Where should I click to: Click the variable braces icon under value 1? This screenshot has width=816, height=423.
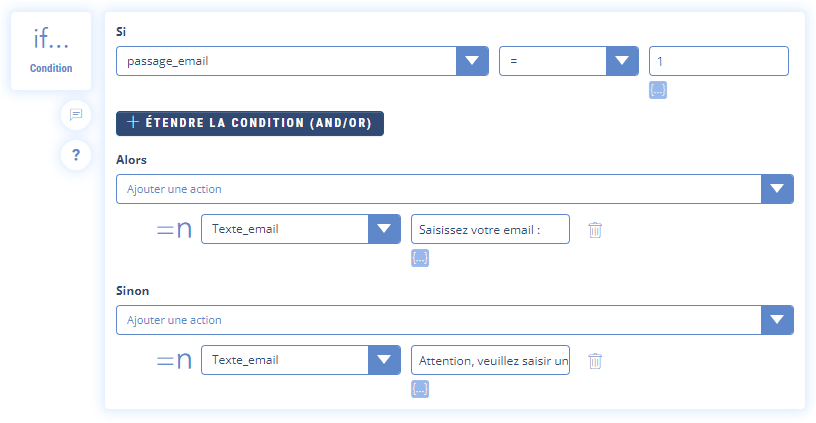657,90
